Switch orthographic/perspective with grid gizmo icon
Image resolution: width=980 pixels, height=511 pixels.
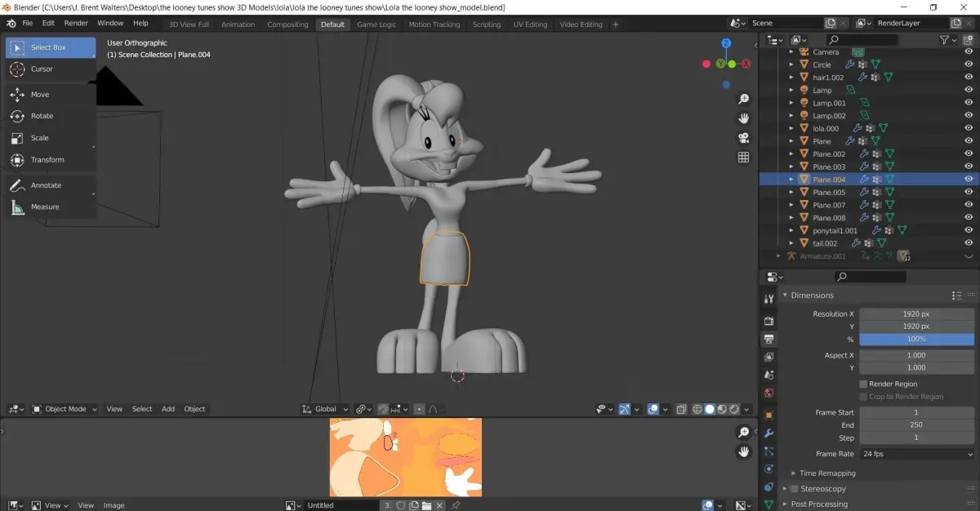743,158
